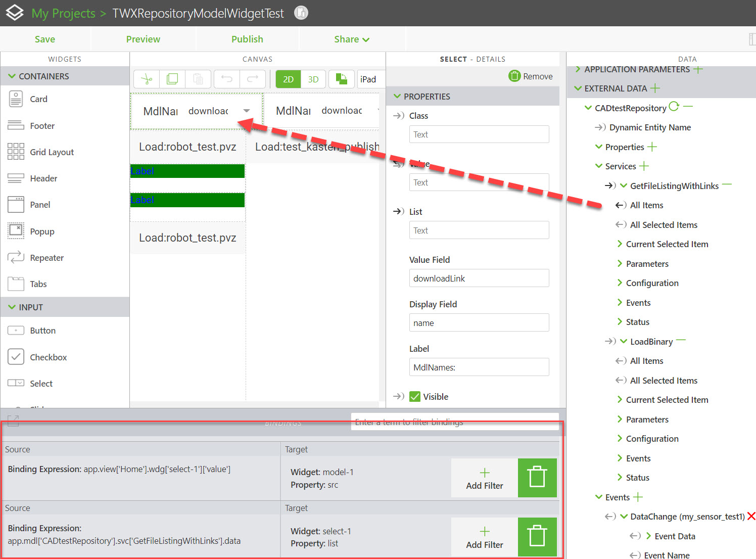Click the redo arrow in canvas toolbar
This screenshot has width=756, height=559.
[x=253, y=79]
